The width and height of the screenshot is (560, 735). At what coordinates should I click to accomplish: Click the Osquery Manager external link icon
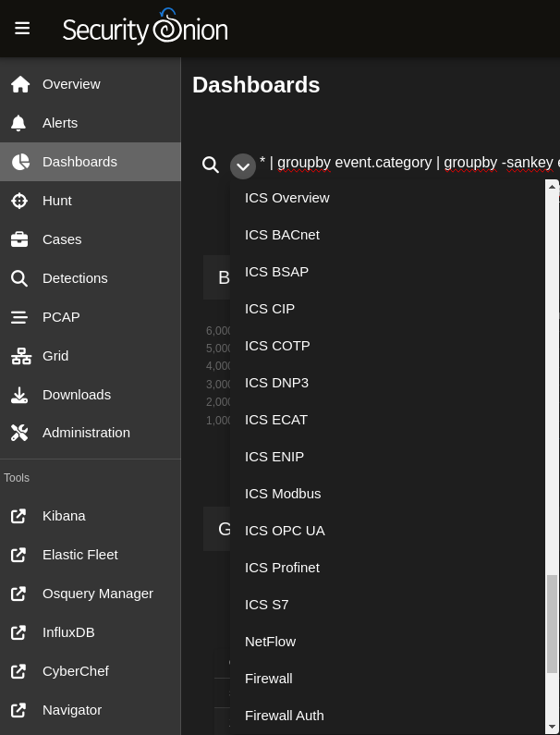18,594
